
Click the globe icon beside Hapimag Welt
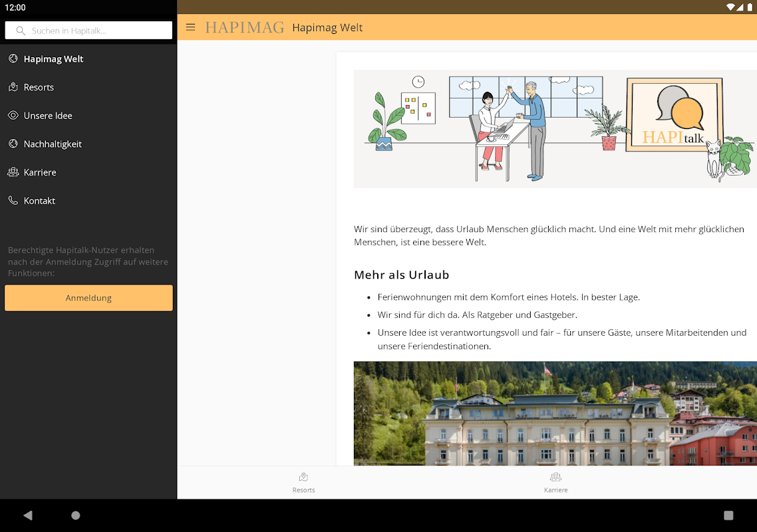coord(13,59)
